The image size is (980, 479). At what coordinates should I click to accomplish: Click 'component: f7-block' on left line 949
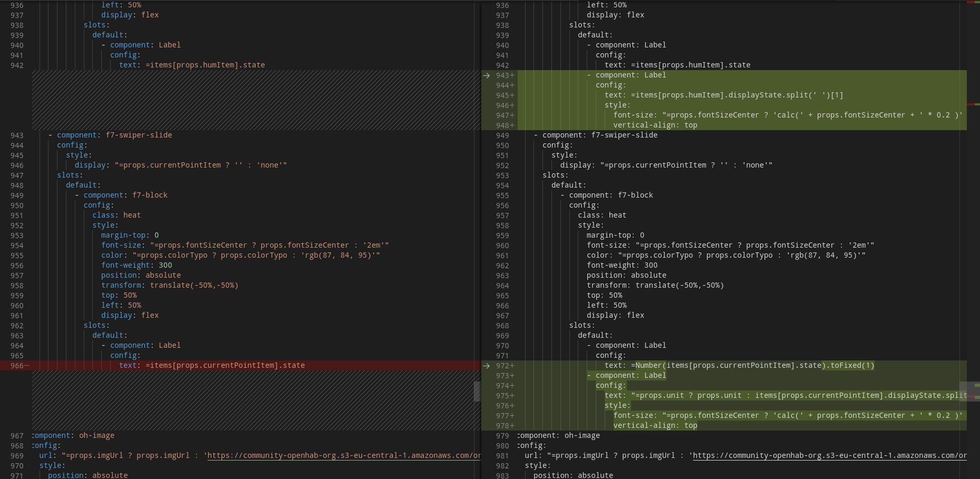(x=125, y=195)
